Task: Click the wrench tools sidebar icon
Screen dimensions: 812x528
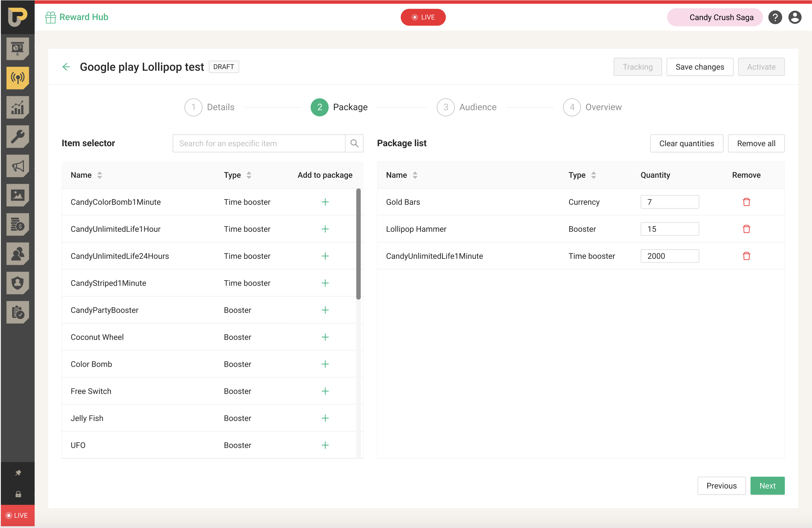Action: [18, 137]
